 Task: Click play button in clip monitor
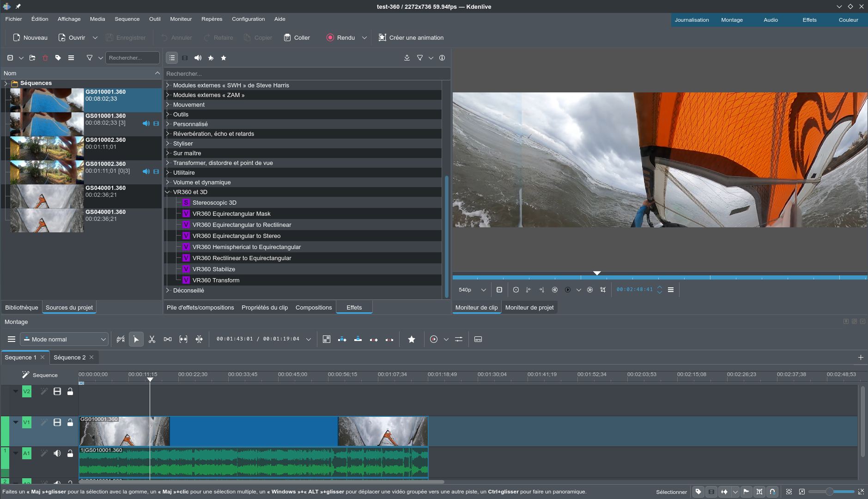(568, 290)
